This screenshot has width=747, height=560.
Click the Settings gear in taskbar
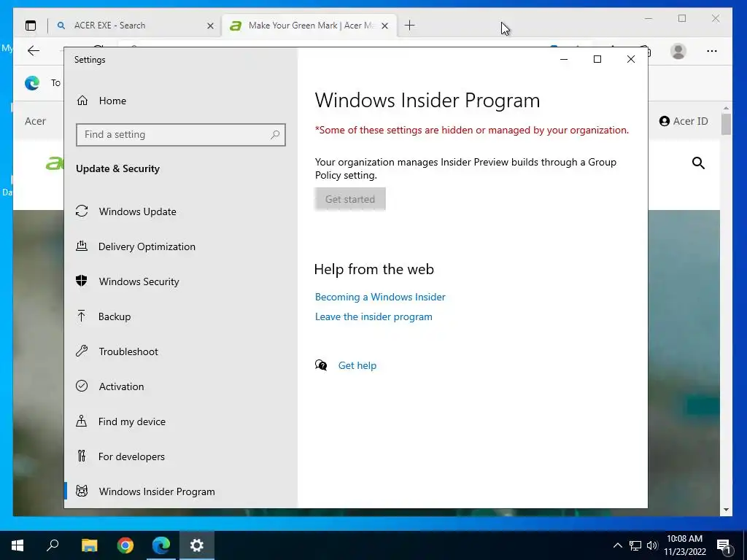coord(197,545)
